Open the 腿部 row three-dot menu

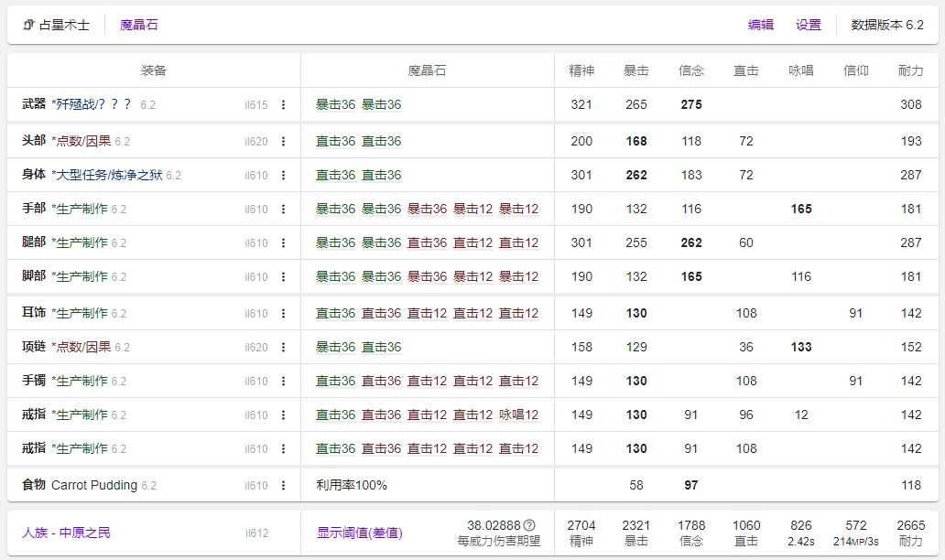(283, 243)
